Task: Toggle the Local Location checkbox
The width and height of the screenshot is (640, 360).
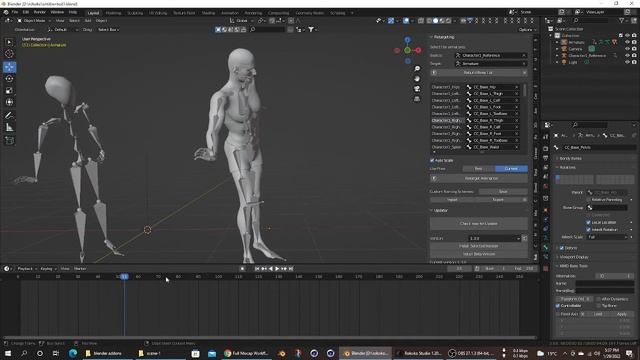Action: click(589, 222)
